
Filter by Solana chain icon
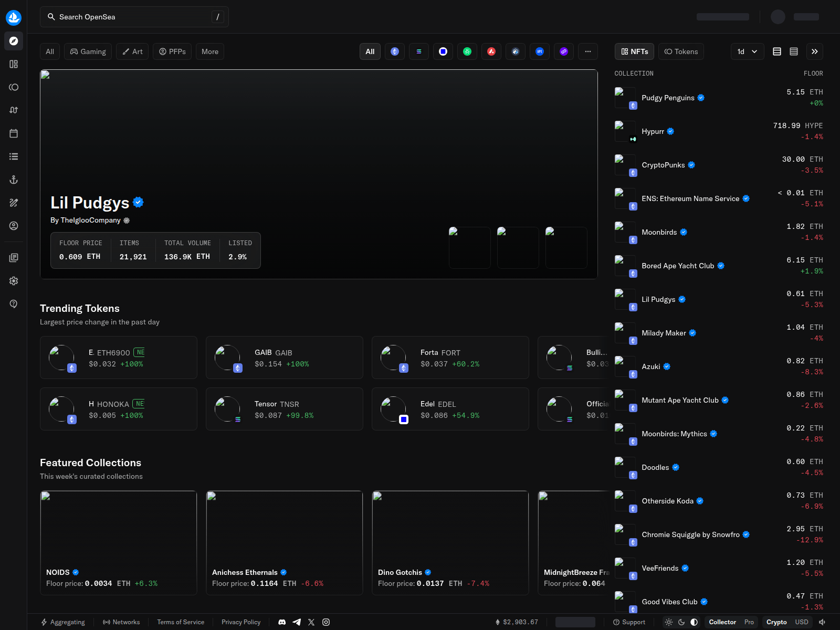tap(419, 51)
